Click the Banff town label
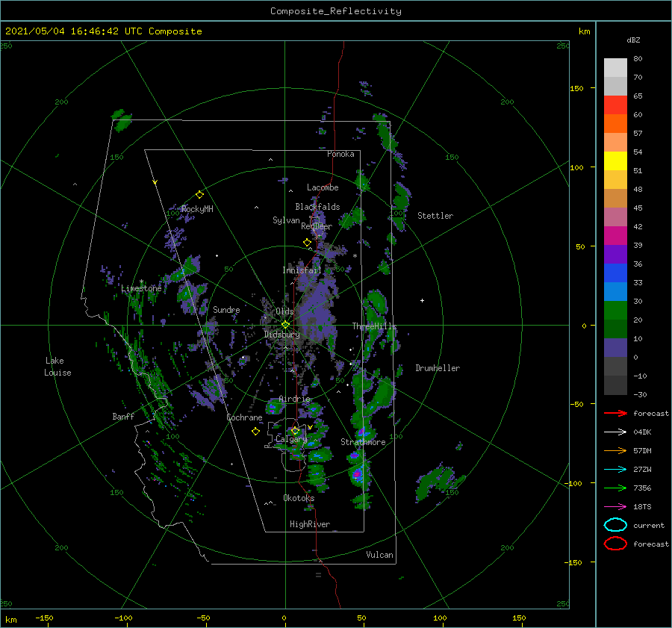Image resolution: width=672 pixels, height=628 pixels. tap(123, 416)
